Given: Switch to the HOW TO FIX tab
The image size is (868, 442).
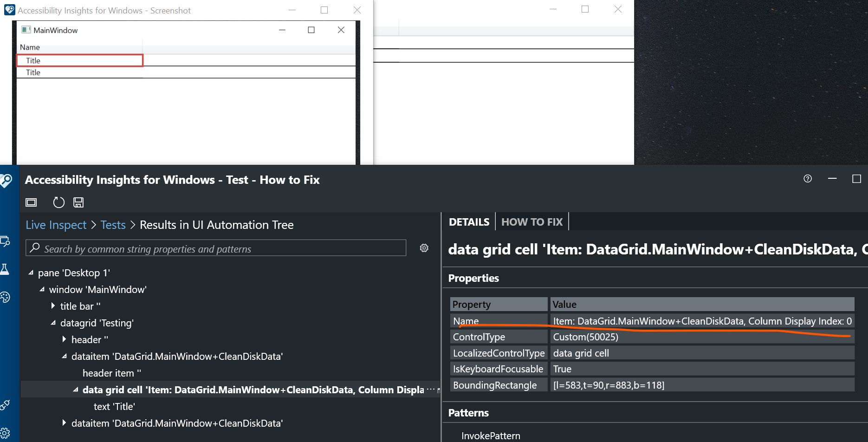Looking at the screenshot, I should (x=532, y=221).
